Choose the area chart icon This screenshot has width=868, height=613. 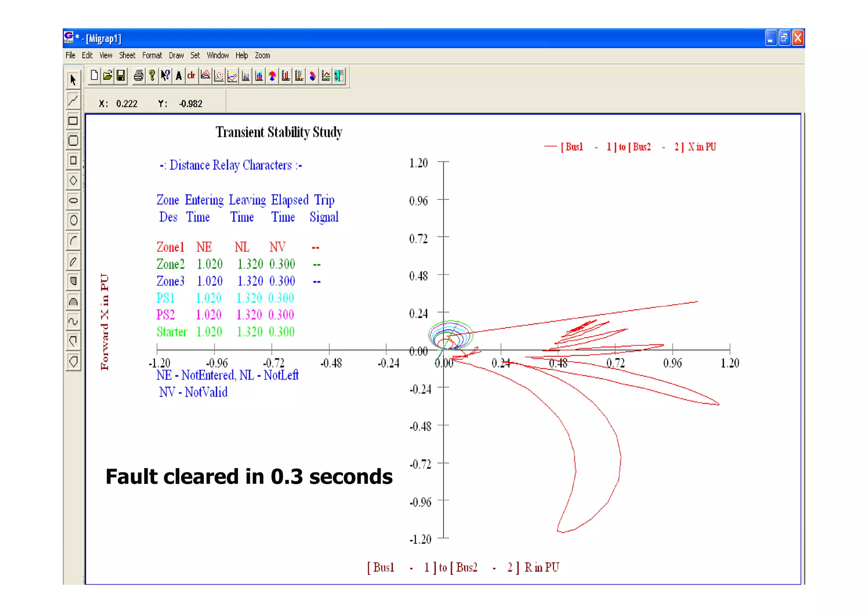pyautogui.click(x=205, y=76)
